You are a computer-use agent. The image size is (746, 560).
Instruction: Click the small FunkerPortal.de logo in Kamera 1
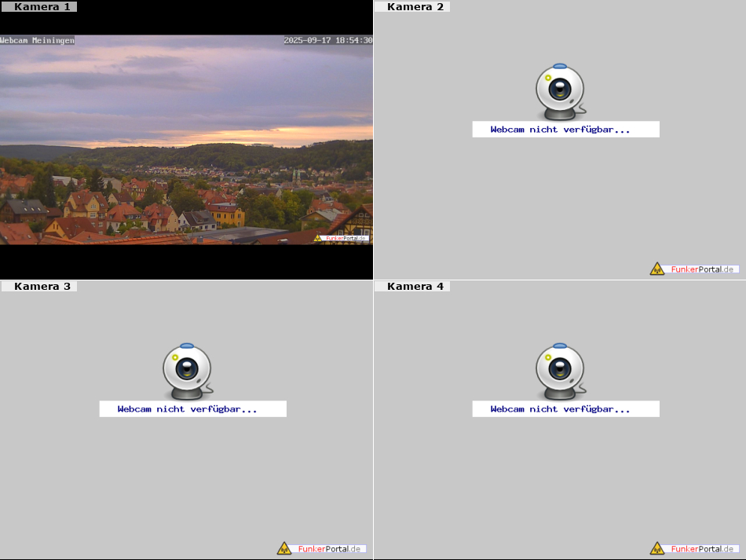[x=341, y=238]
